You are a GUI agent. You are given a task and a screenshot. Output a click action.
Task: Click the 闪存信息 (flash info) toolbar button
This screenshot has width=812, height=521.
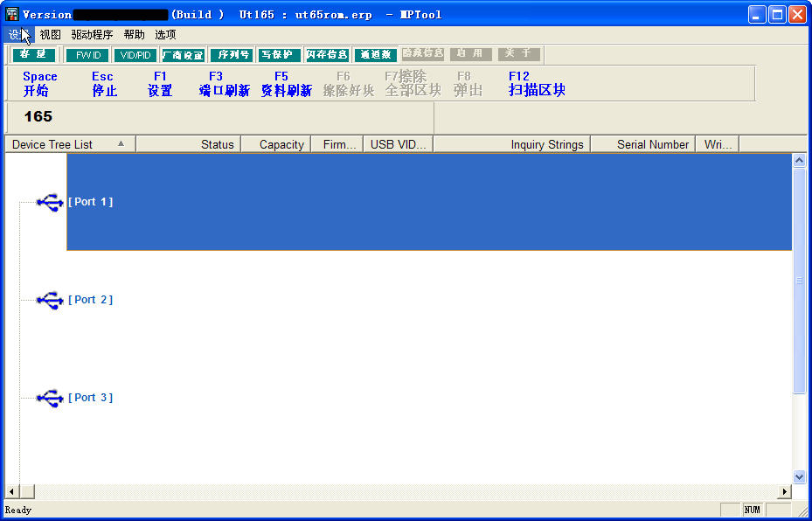point(328,55)
